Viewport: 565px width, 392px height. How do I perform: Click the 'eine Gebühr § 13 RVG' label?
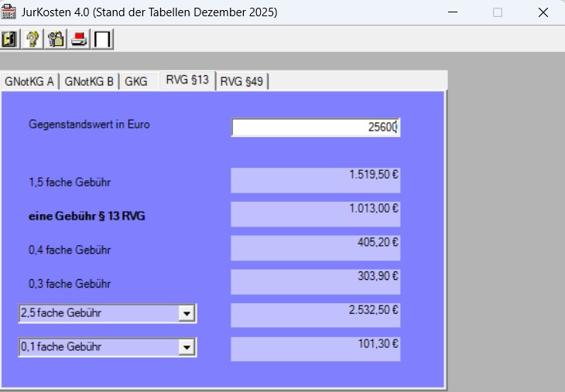[x=87, y=216]
